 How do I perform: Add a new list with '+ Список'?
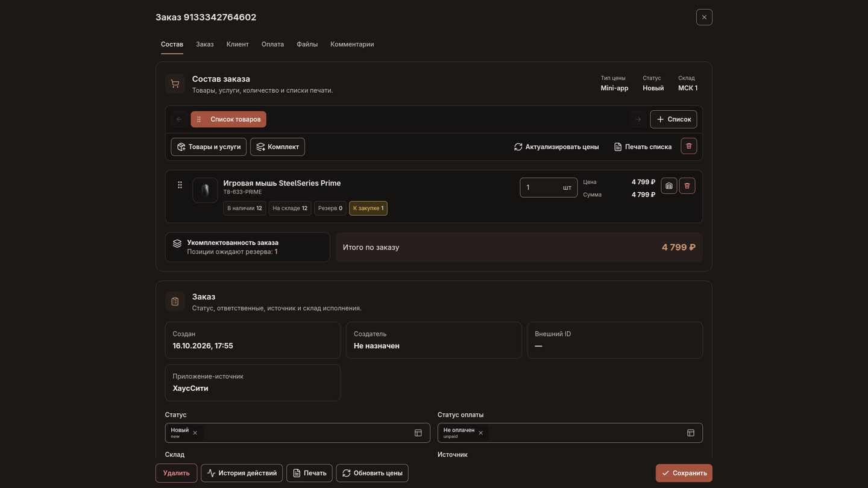[x=673, y=119]
